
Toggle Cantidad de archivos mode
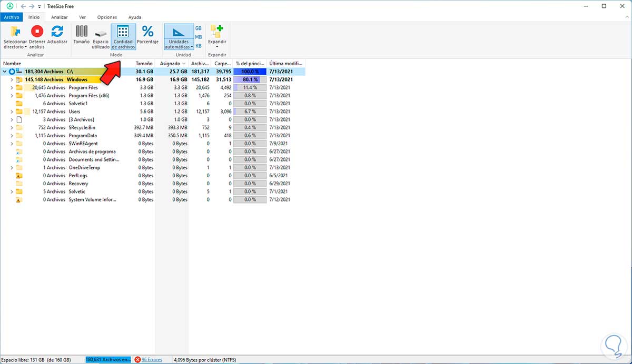pos(123,37)
